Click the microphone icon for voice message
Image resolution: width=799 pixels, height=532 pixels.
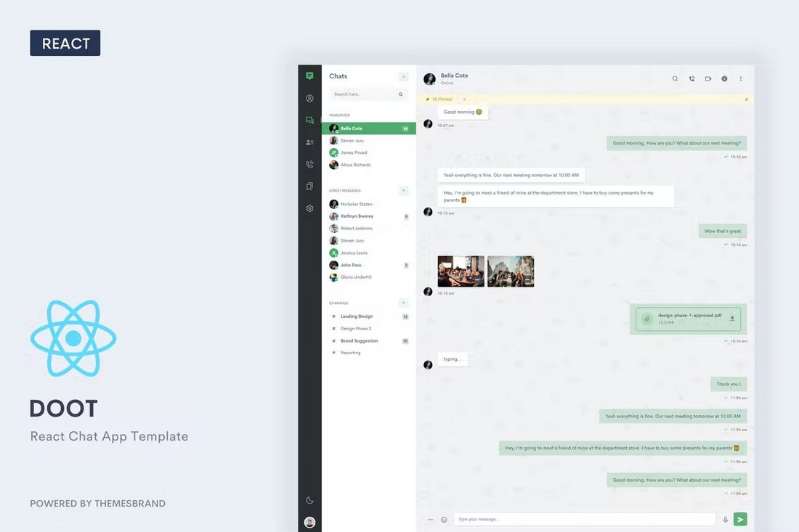click(725, 519)
